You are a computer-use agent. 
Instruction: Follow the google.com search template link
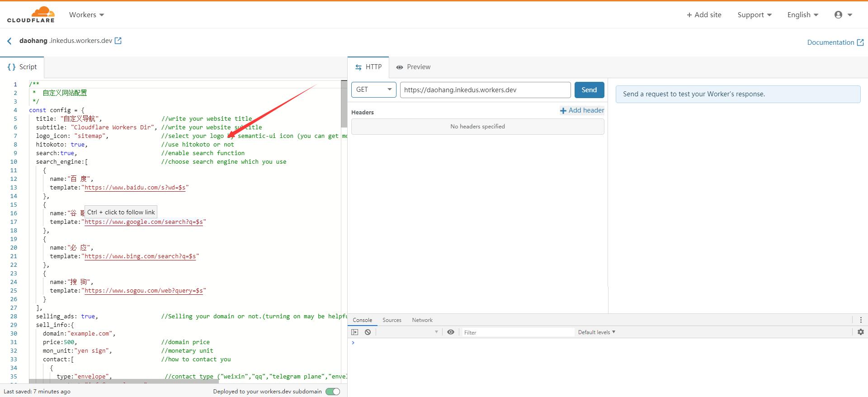point(144,222)
